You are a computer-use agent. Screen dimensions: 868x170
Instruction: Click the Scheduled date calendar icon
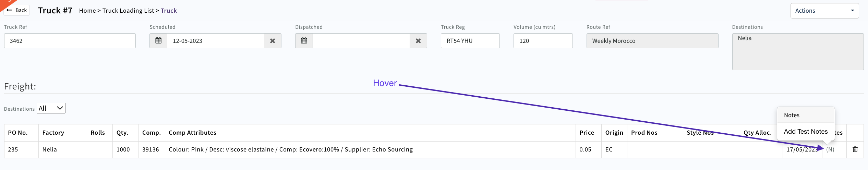[x=158, y=41]
